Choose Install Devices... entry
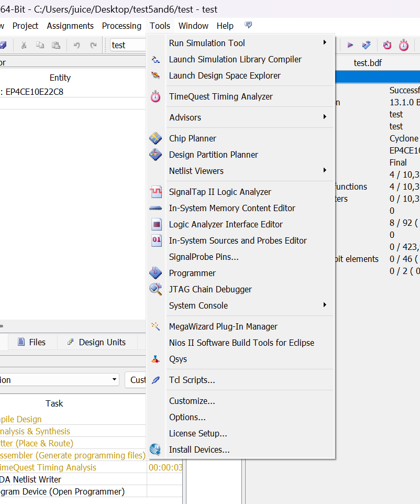Screen dimensions: 420x504 pyautogui.click(x=199, y=450)
